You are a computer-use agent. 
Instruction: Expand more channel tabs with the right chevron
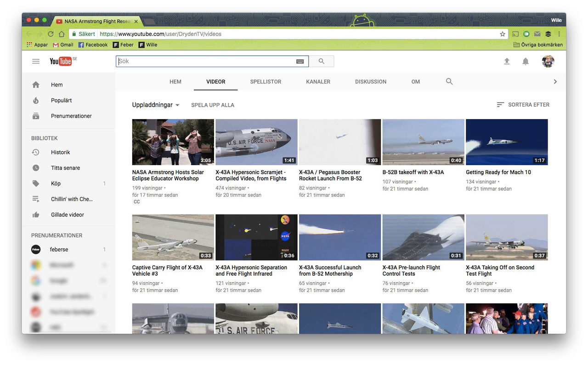pos(555,81)
